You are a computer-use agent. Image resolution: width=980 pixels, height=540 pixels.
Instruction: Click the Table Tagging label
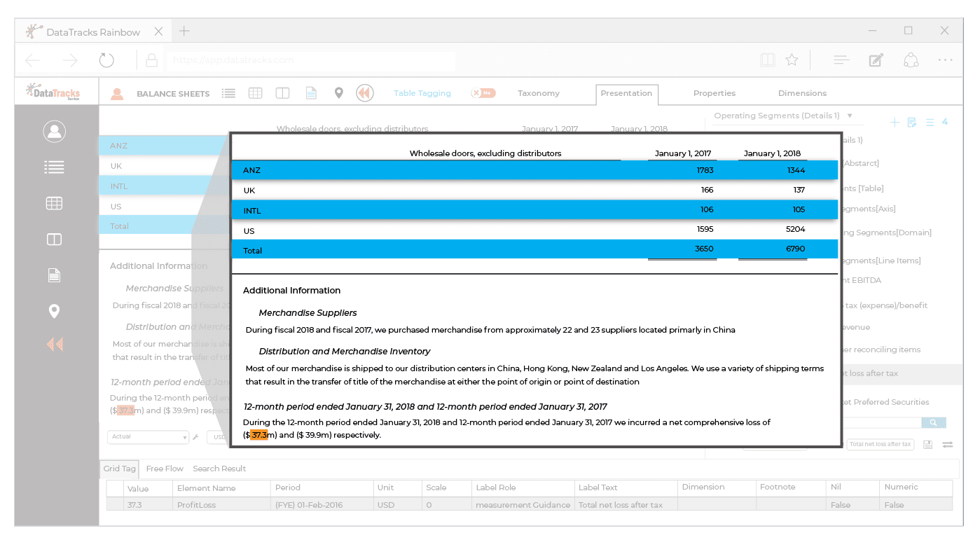(422, 93)
